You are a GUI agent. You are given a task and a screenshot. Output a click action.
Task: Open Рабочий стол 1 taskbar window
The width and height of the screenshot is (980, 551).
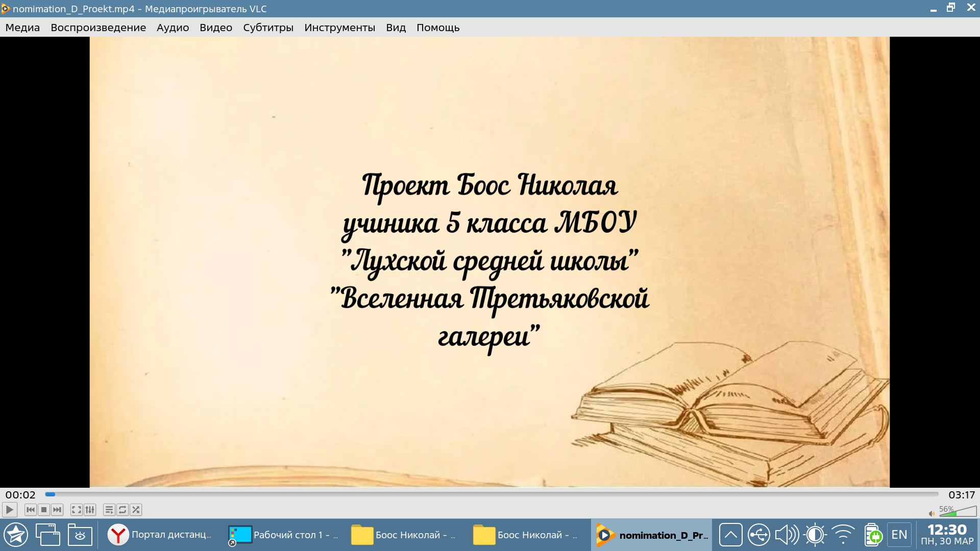pyautogui.click(x=284, y=535)
